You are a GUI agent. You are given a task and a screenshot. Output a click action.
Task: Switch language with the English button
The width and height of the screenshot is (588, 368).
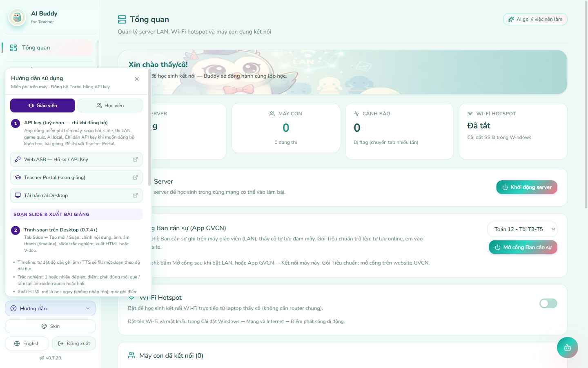(27, 343)
